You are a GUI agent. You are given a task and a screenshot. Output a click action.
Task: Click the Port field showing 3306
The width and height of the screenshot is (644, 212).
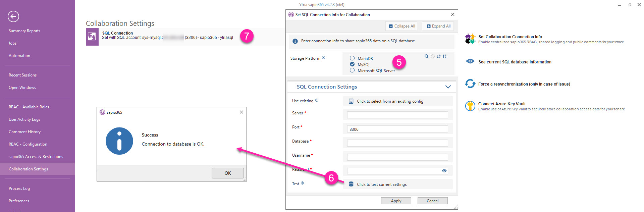coord(397,129)
